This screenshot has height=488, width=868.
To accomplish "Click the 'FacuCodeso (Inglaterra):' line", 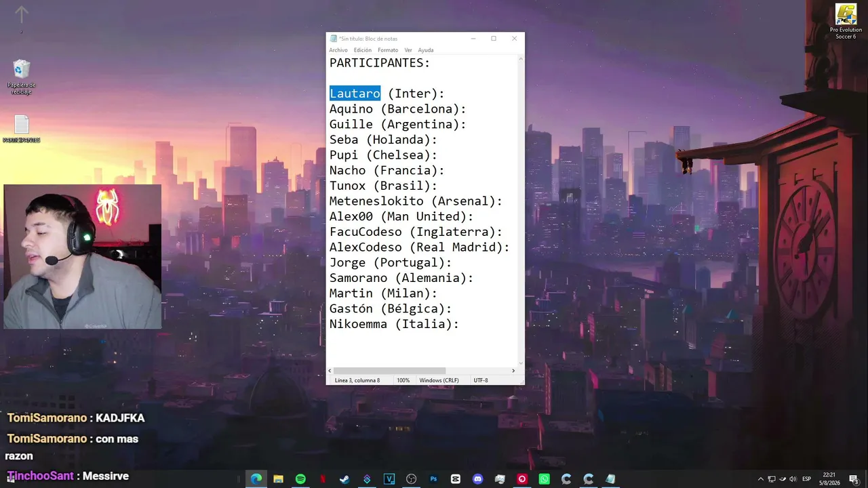I will (x=416, y=232).
